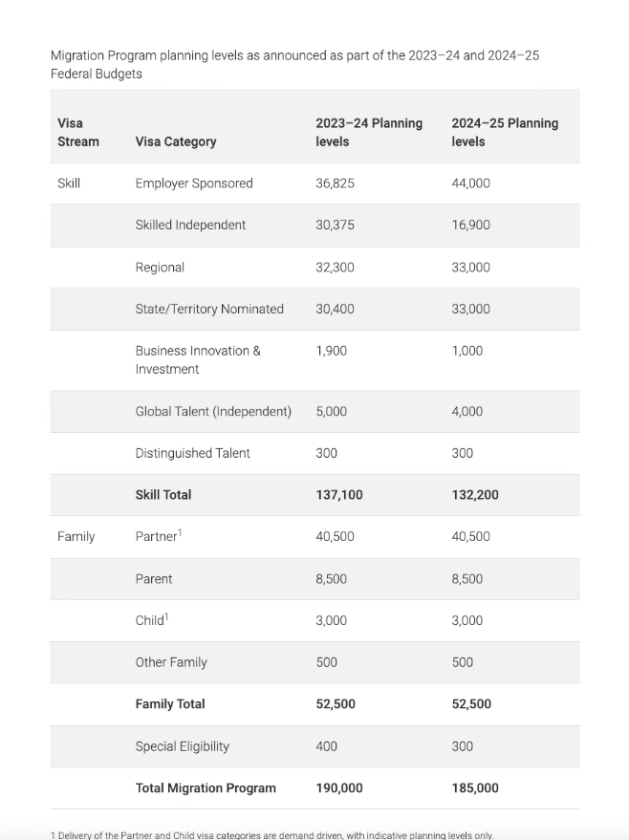Select the "State/Territory Nominated" row label
Screen dimensions: 629x840
coord(209,310)
